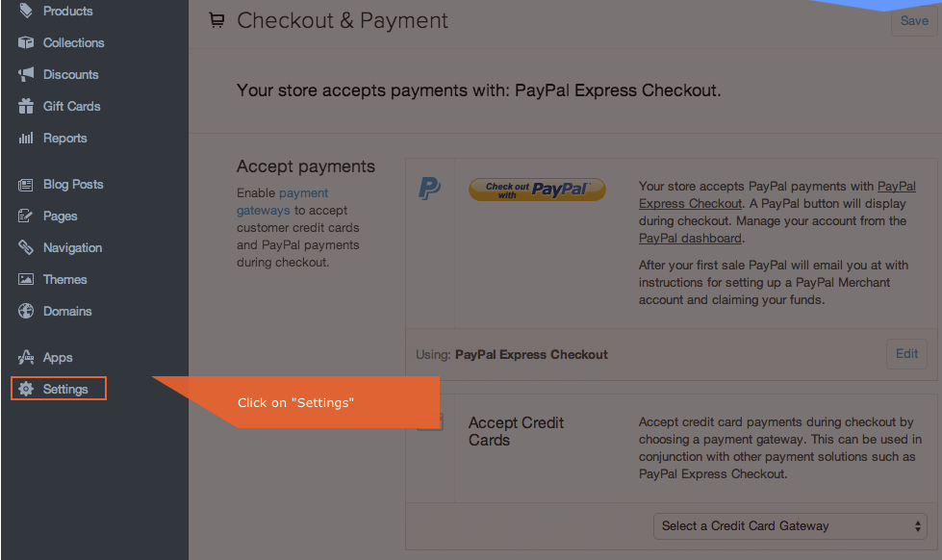
Task: Click the PayPal logo icon
Action: click(429, 189)
